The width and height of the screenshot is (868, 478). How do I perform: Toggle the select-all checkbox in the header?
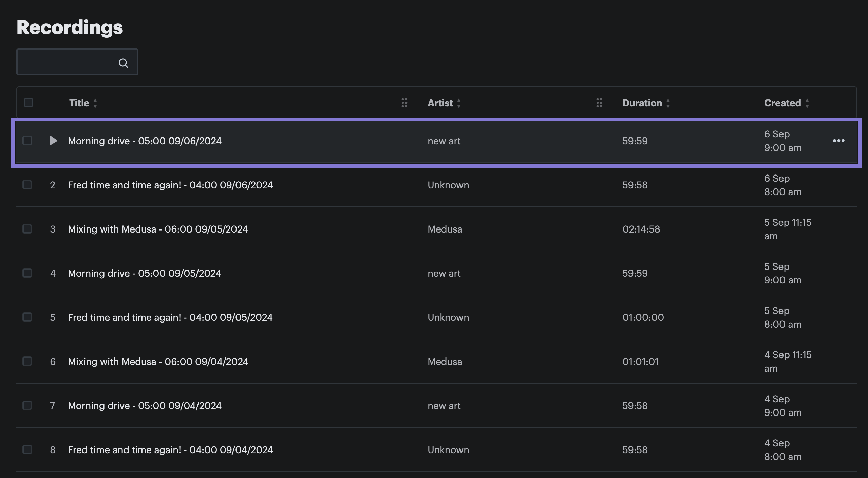[x=29, y=103]
